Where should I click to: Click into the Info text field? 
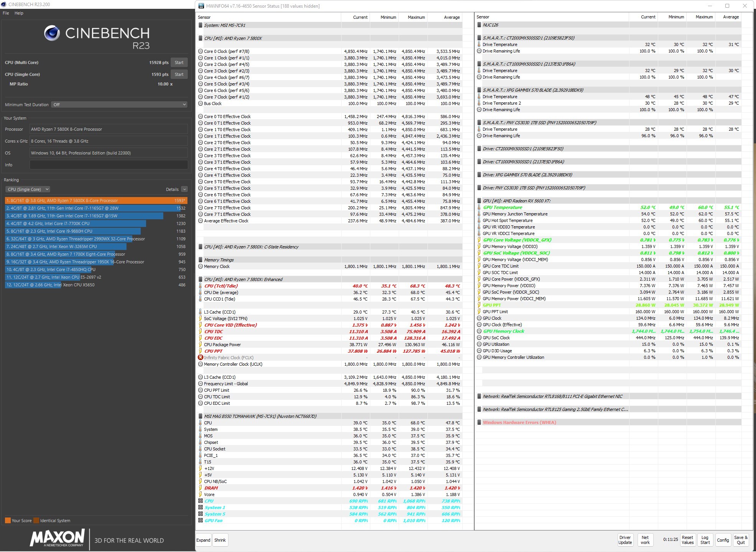tap(108, 165)
